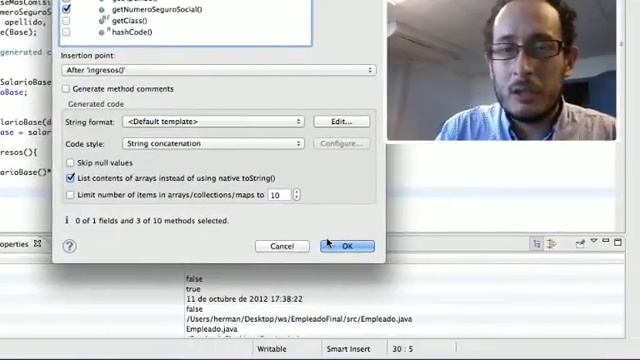Open the String format dropdown

click(213, 122)
